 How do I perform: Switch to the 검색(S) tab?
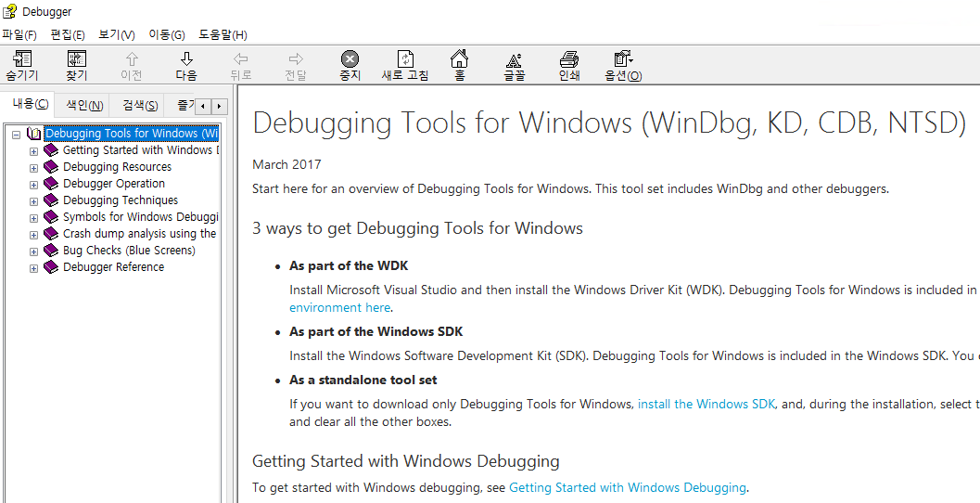pos(140,105)
